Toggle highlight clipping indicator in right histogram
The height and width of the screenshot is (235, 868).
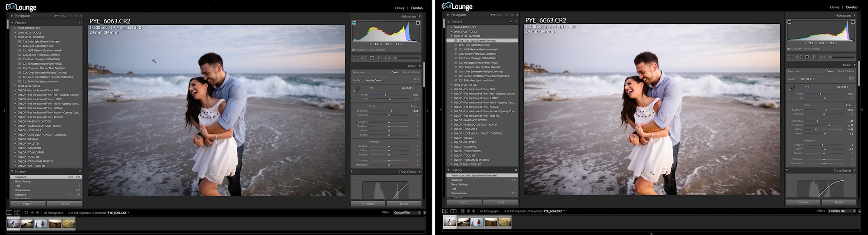pos(853,22)
